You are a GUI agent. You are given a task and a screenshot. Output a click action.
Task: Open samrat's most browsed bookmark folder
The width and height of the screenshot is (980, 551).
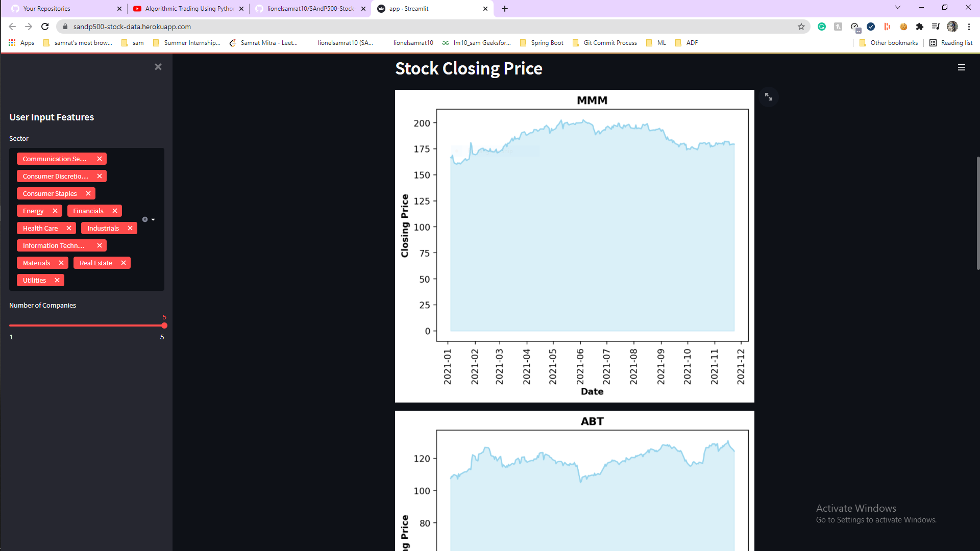(x=78, y=43)
